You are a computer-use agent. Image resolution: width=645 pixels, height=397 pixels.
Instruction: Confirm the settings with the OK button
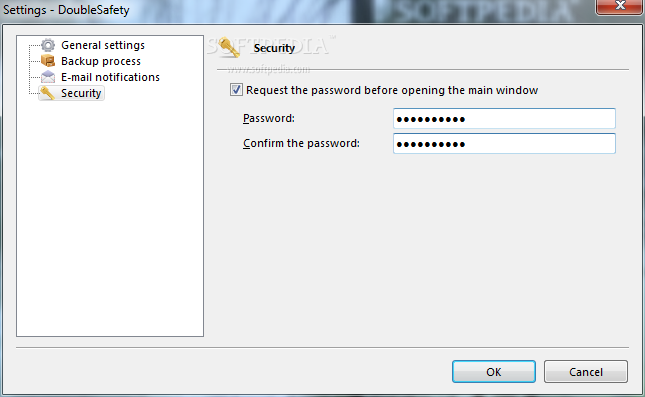point(494,372)
